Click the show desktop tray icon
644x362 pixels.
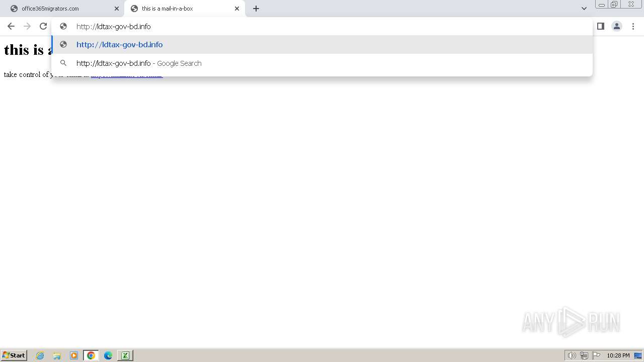tap(638, 355)
